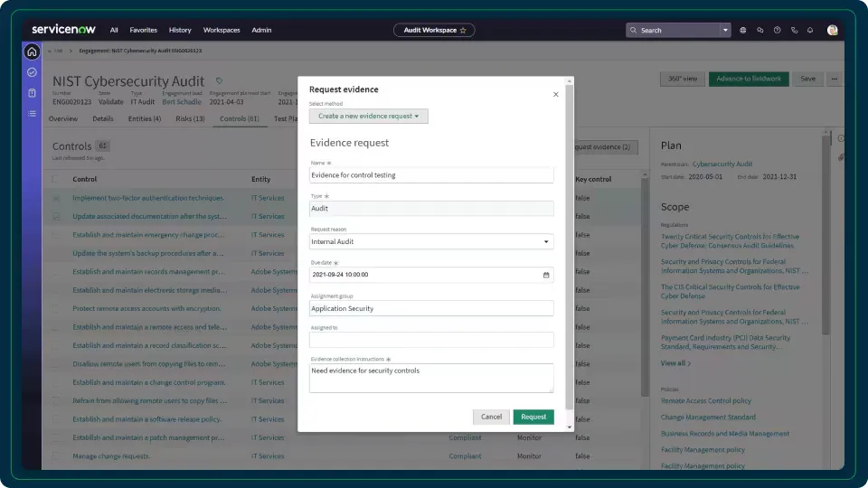Viewport: 868px width, 488px height.
Task: Open the clipboard sidebar icon
Action: 32,93
